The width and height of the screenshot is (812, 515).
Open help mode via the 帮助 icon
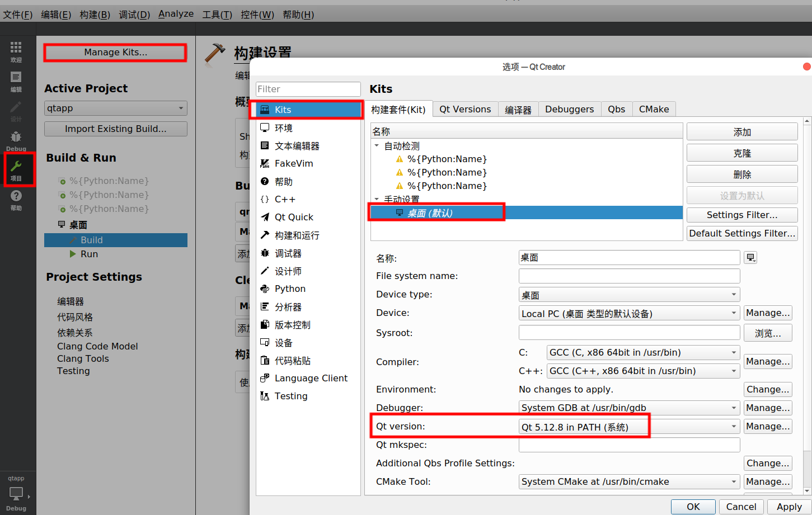tap(16, 199)
